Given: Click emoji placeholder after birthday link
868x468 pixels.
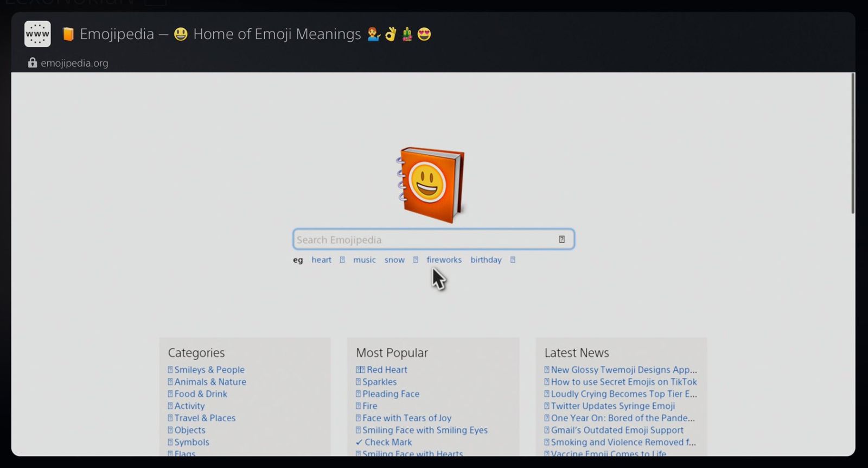Looking at the screenshot, I should click(x=513, y=260).
